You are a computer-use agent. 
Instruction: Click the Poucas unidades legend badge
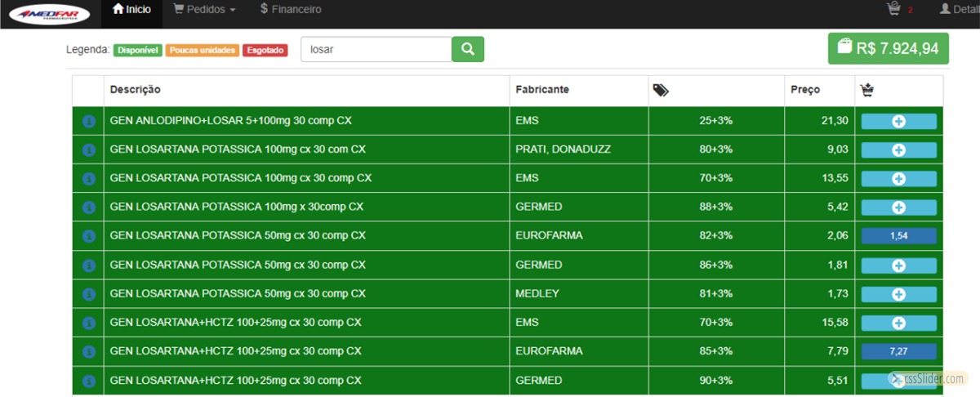[x=203, y=51]
